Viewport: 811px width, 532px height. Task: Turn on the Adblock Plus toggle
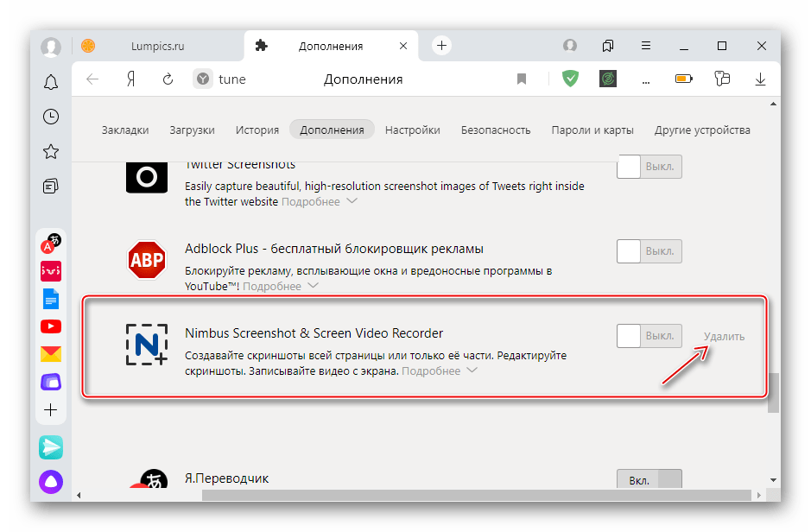click(x=649, y=251)
